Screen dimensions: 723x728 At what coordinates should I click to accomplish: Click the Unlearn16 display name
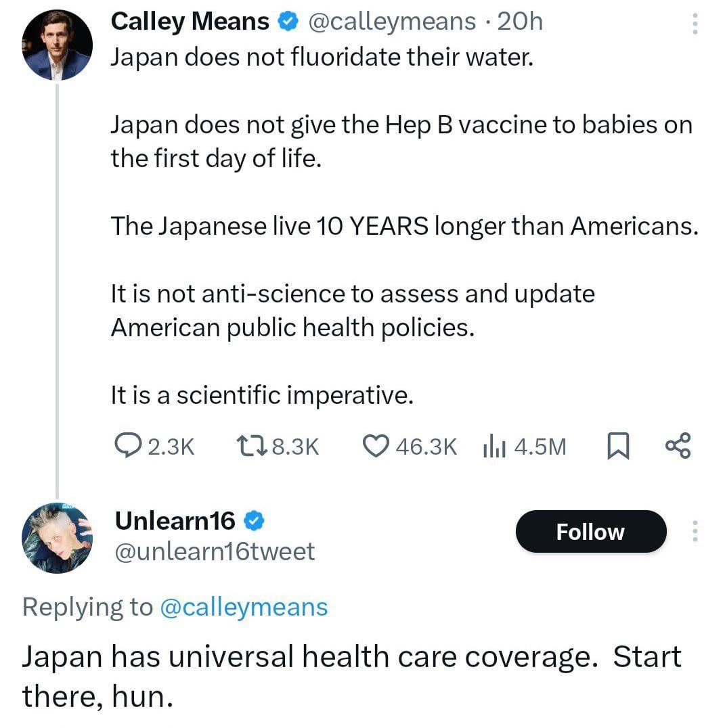[175, 520]
